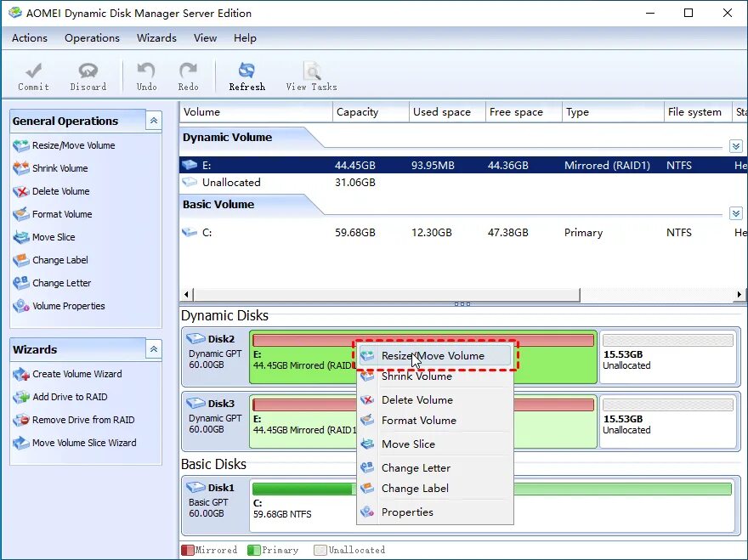The height and width of the screenshot is (560, 748).
Task: Collapse the General Operations panel
Action: [x=154, y=121]
